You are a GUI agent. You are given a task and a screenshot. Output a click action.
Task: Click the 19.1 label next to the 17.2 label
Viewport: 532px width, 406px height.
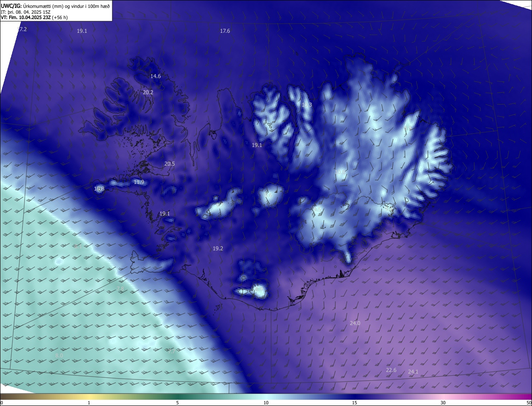point(82,31)
